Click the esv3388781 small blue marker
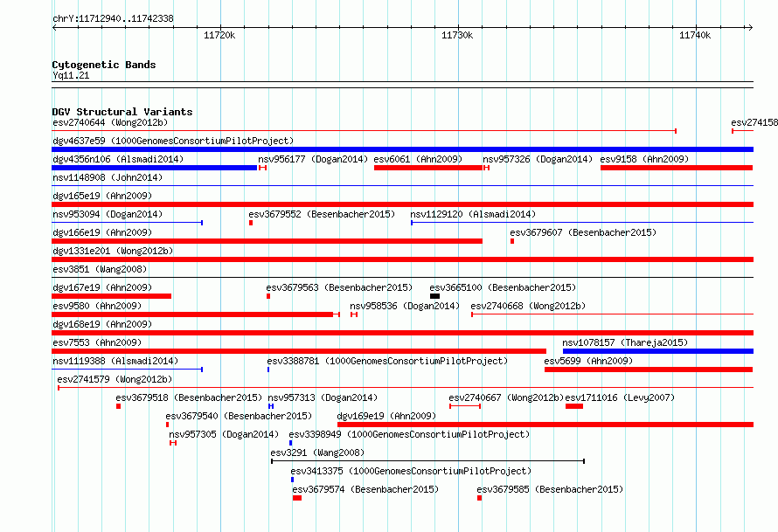Screen dimensions: 778x532 [x=268, y=370]
